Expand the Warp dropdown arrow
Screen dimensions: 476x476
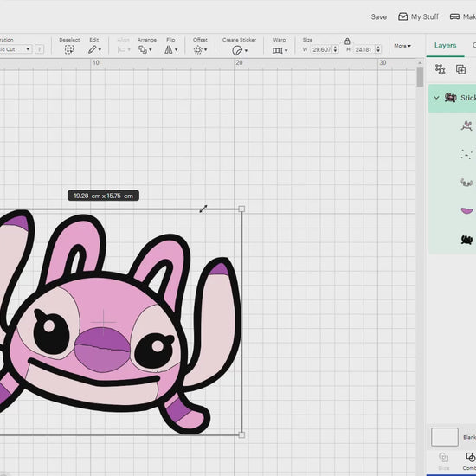(286, 51)
